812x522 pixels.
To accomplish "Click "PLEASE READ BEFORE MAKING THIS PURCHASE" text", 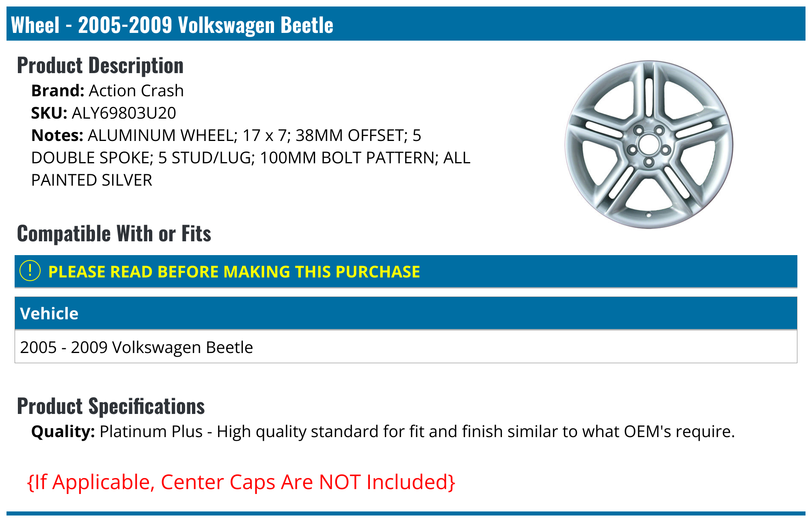I will pyautogui.click(x=234, y=272).
